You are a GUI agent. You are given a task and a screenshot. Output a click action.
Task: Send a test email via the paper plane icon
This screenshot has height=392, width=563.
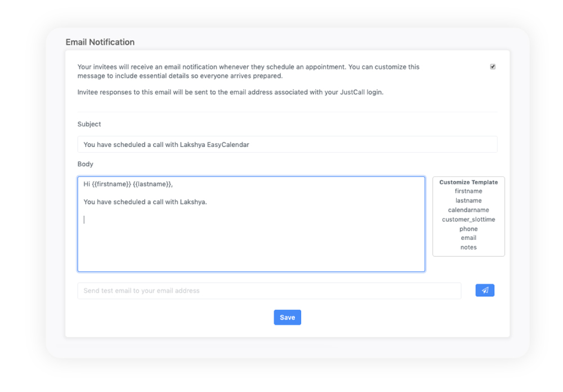tap(485, 290)
